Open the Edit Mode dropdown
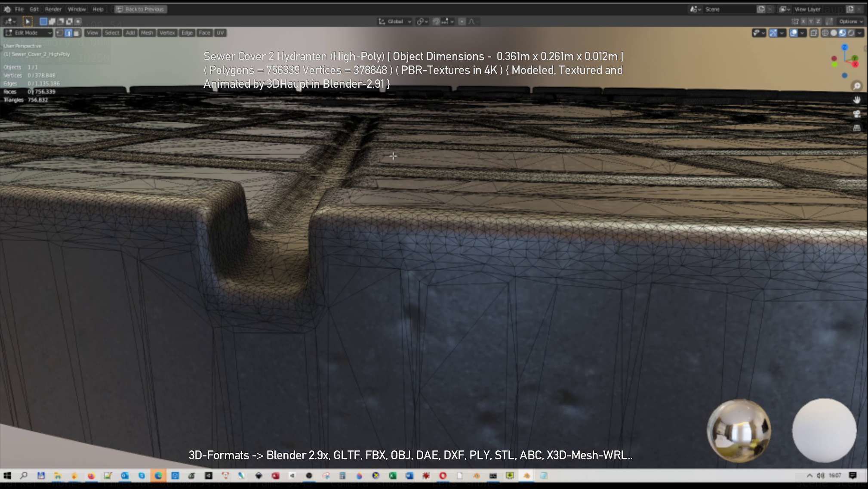 pos(28,33)
